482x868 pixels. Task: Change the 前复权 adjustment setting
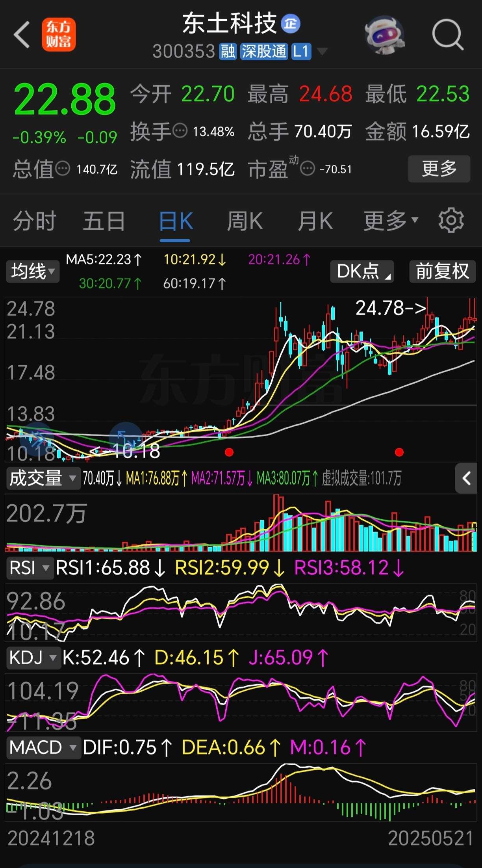[443, 271]
